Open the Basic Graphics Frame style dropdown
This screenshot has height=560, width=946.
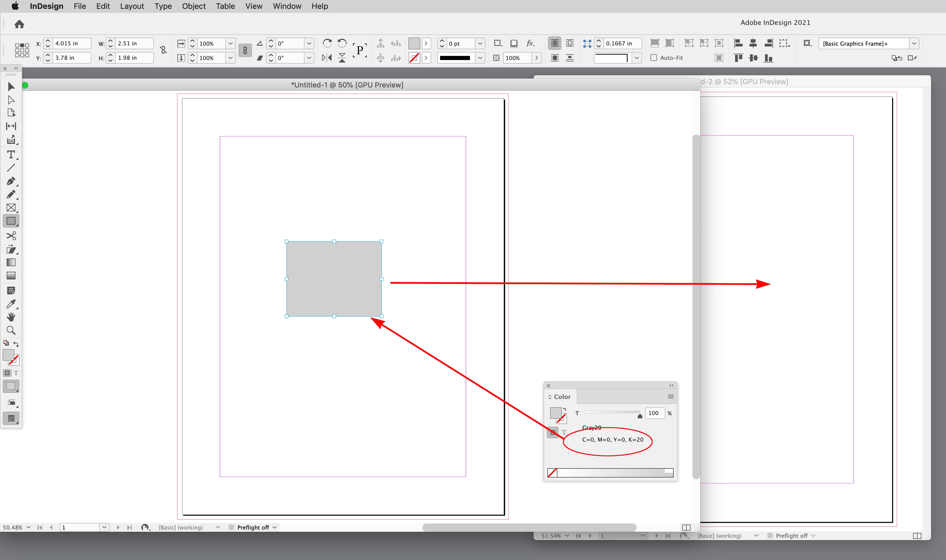[914, 43]
